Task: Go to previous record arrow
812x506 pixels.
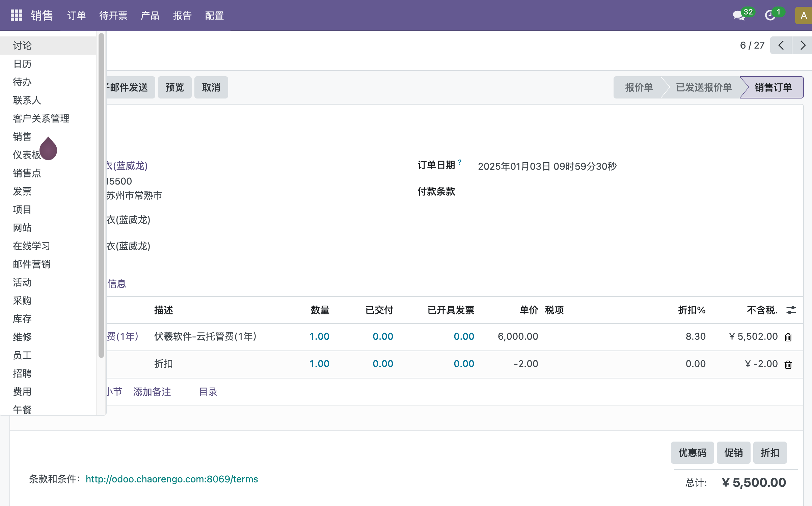Action: pos(781,46)
